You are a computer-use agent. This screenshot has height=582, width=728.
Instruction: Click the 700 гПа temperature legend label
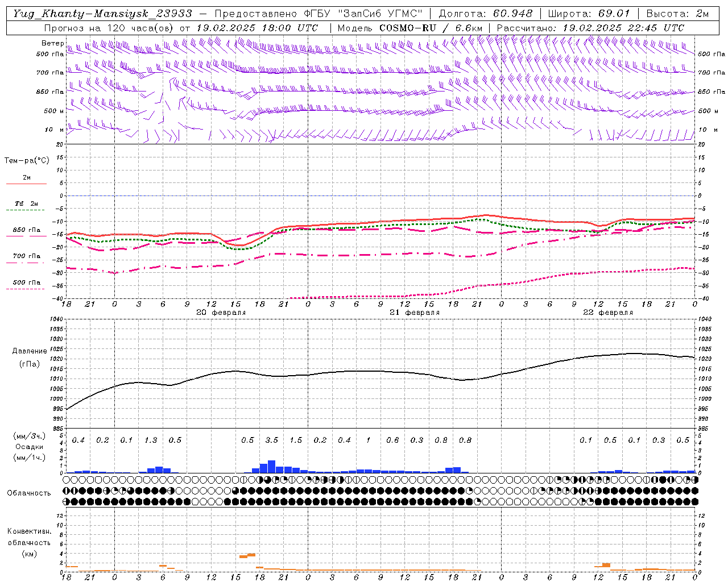pyautogui.click(x=27, y=256)
